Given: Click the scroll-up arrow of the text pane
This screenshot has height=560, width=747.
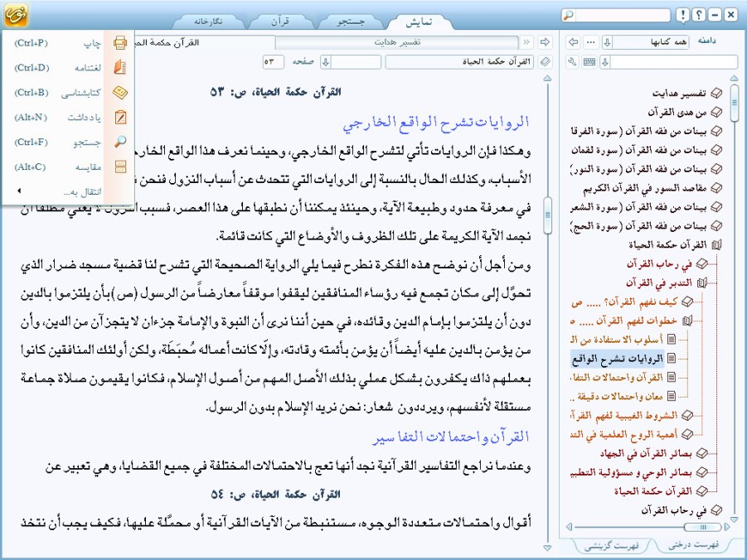Looking at the screenshot, I should (547, 78).
